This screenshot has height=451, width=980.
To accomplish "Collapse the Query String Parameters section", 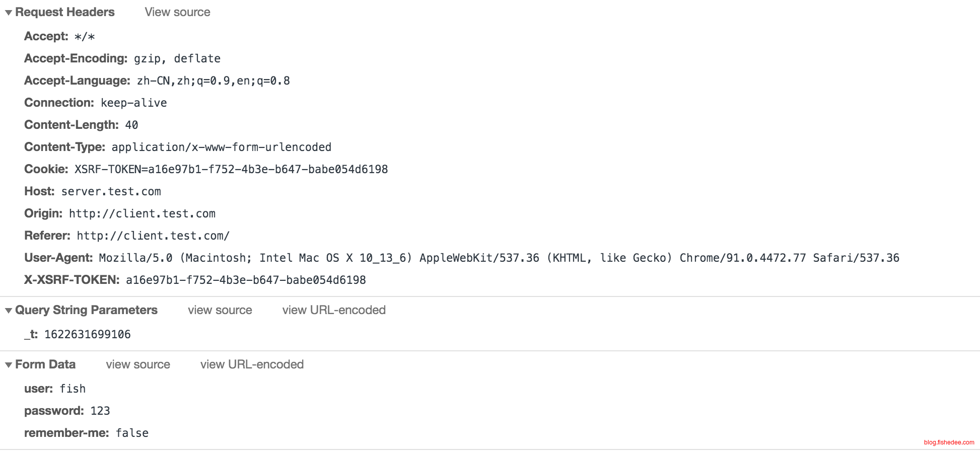I will point(9,311).
